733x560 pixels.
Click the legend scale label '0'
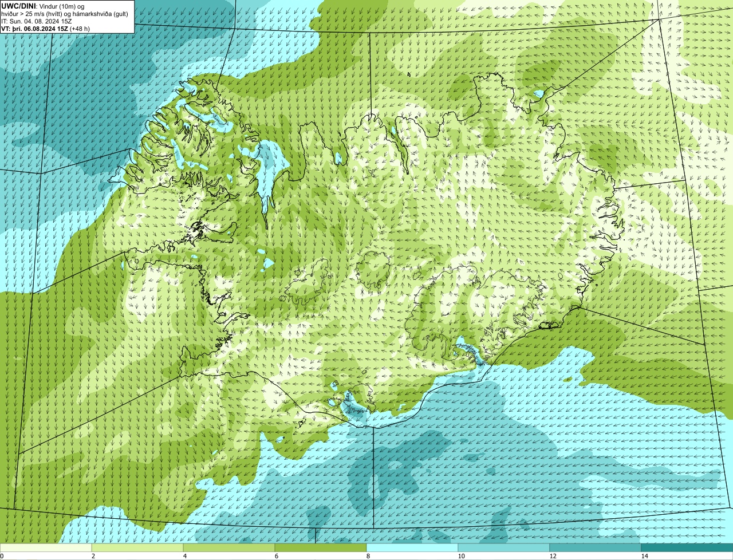[x=2, y=556]
